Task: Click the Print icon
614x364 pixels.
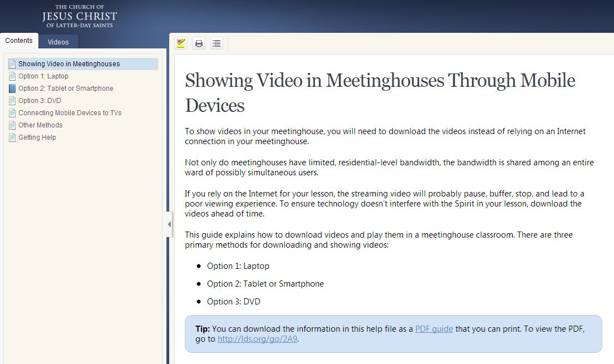Action: click(198, 43)
